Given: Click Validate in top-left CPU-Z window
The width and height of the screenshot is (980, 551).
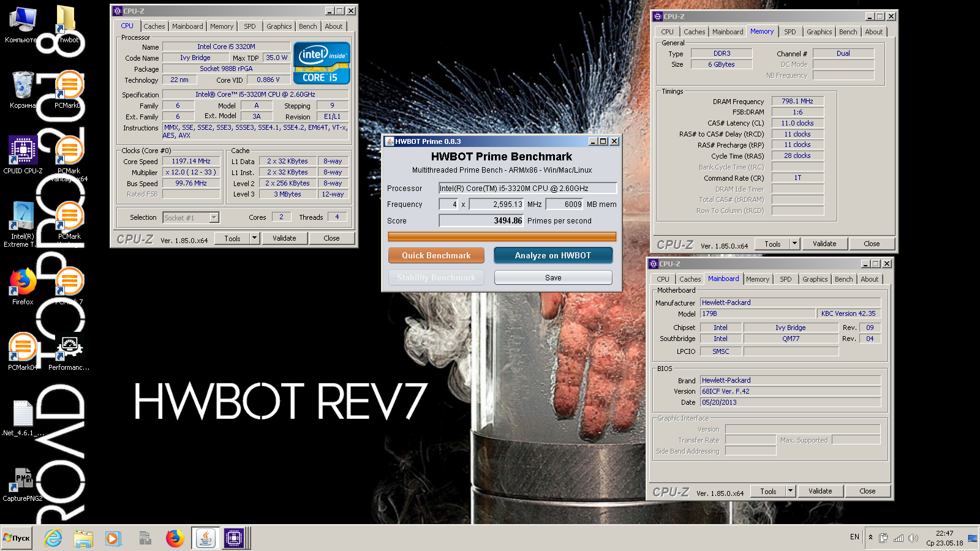Looking at the screenshot, I should point(284,238).
